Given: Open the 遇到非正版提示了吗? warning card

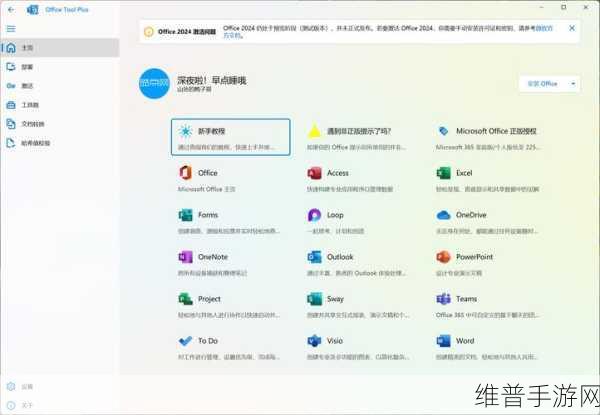Looking at the screenshot, I should point(359,137).
